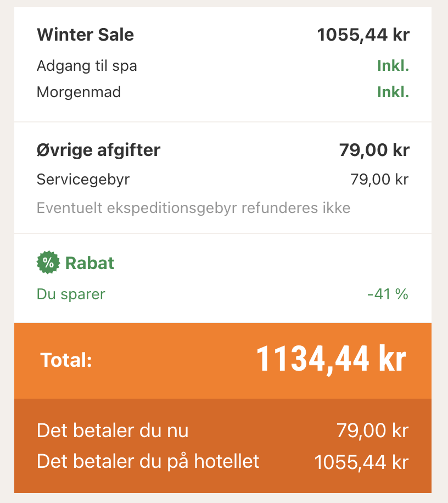The width and height of the screenshot is (448, 503).
Task: Click the Det betaler du på hotellet label
Action: pos(148,461)
